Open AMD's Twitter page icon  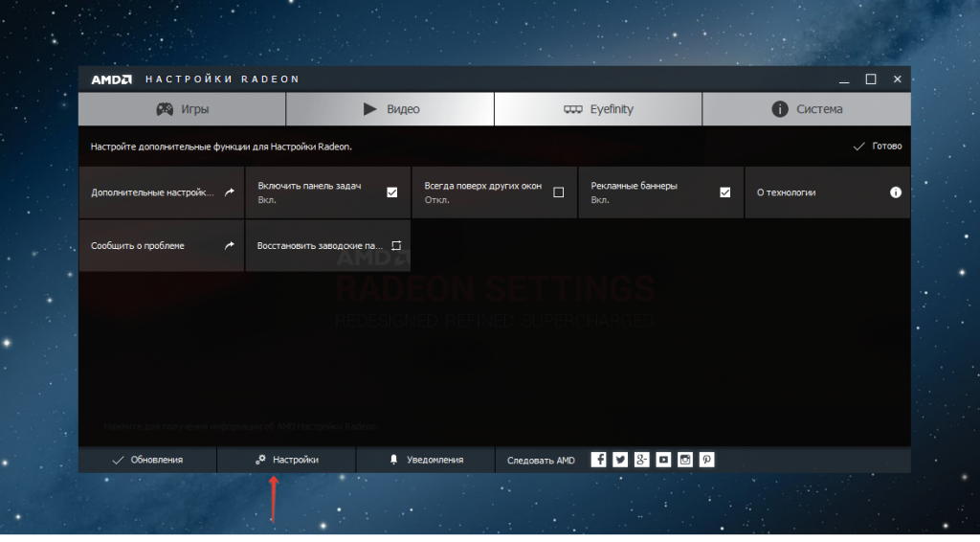620,460
